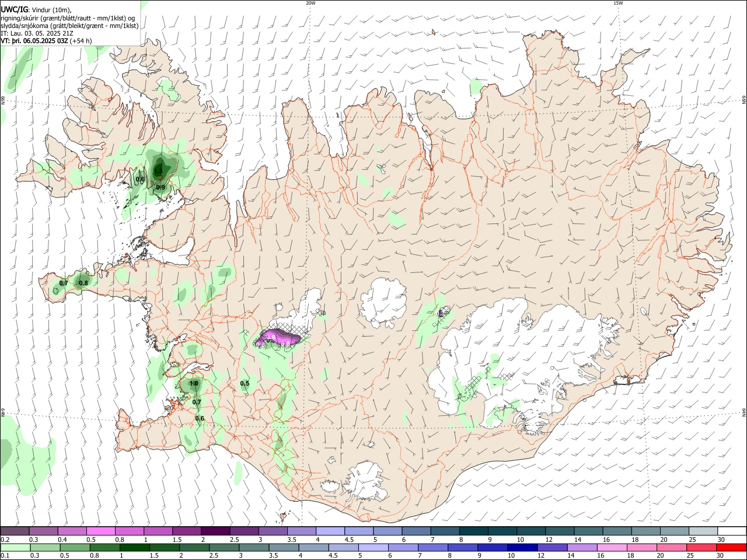Click the dark teal swatch labelled 9 in upper row
This screenshot has width=747, height=560.
[x=502, y=531]
